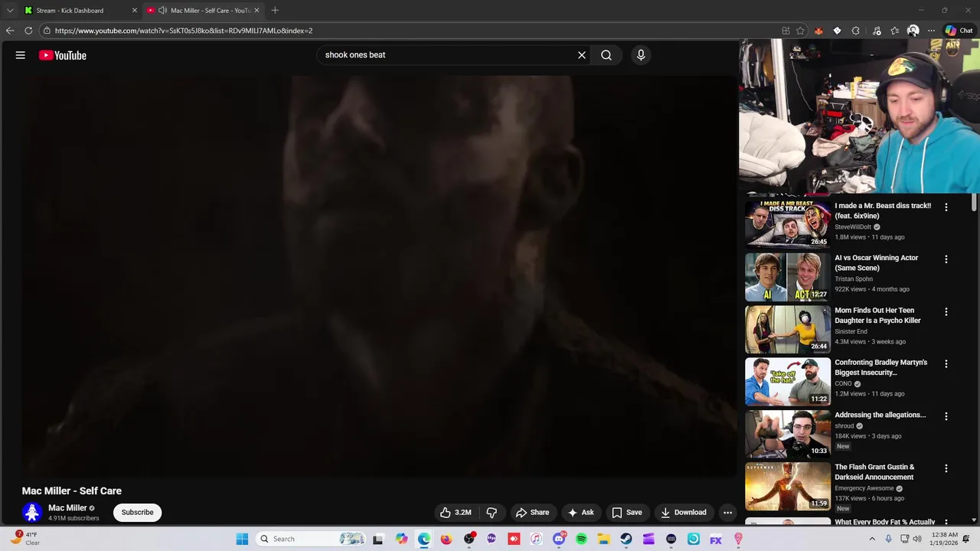Open Spotify from the taskbar
The height and width of the screenshot is (551, 980).
click(581, 539)
